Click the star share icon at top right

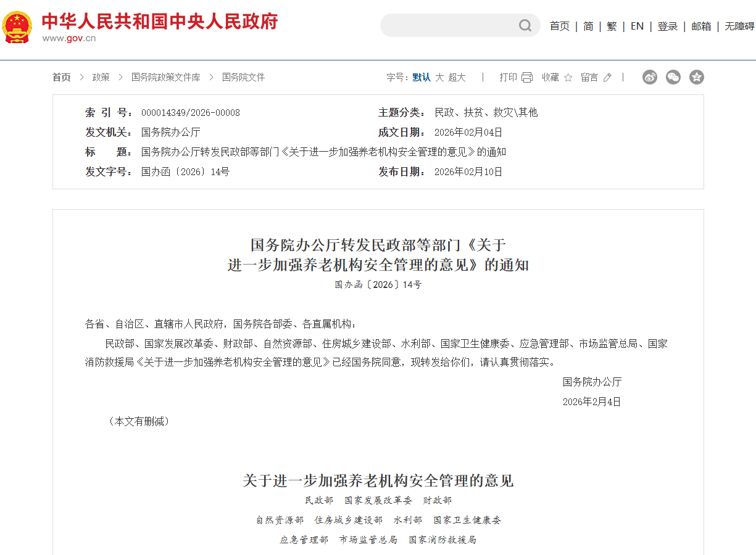coord(696,76)
